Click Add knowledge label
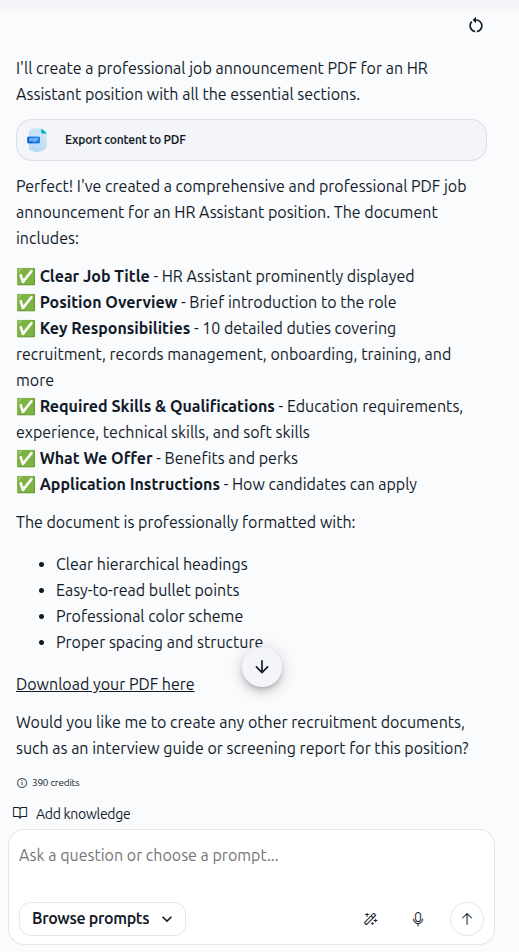Viewport: 519px width, 952px height. point(83,814)
